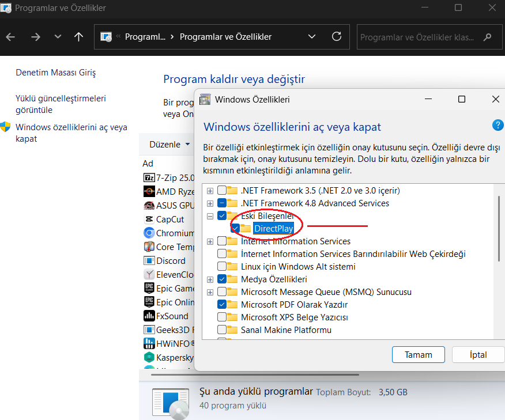Expand Medya Özellikleri tree node

point(210,279)
